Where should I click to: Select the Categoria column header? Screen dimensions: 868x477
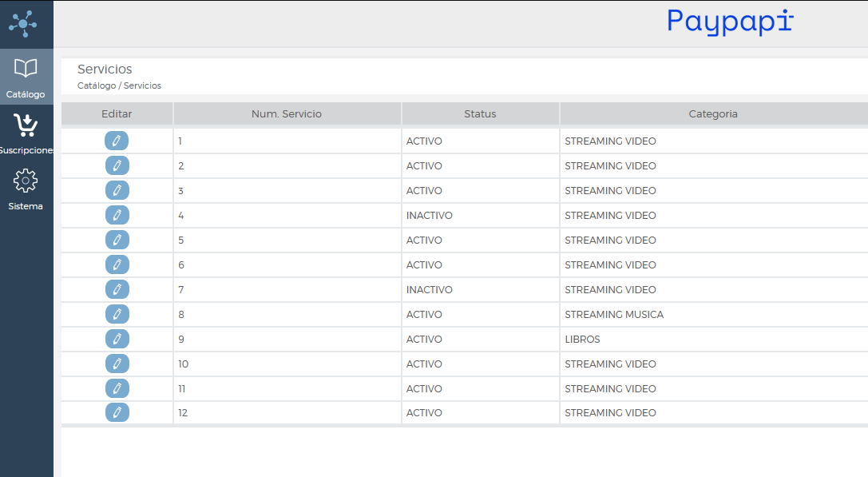coord(713,114)
